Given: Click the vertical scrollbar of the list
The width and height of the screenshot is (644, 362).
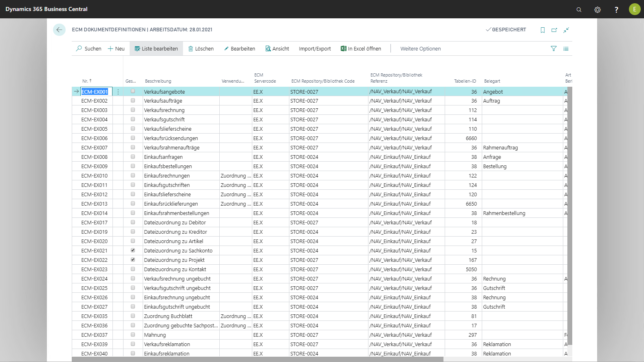Looking at the screenshot, I should (x=569, y=216).
